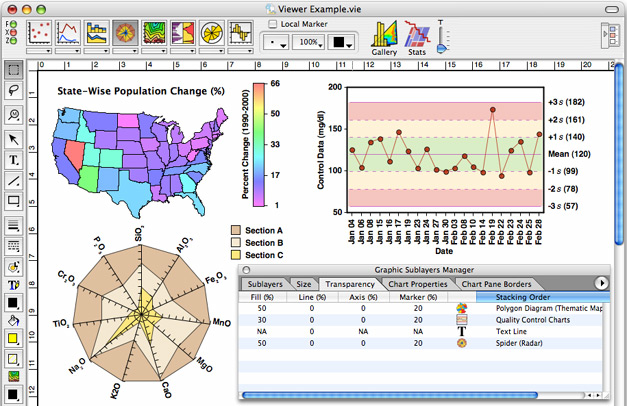Click the horizontal scrollbar in Sublayers Manager
Screen dimensions: 627x406
pos(390,395)
